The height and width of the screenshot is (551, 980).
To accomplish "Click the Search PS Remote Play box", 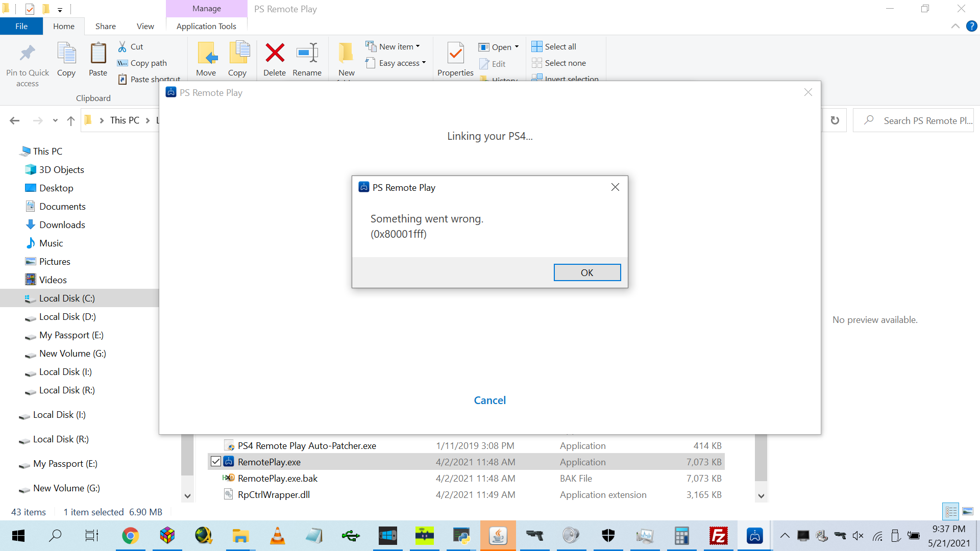I will pyautogui.click(x=913, y=120).
